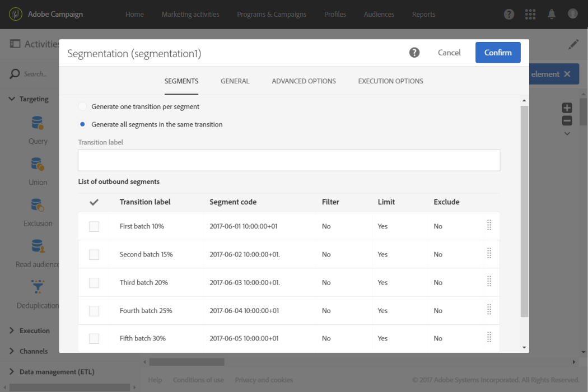Click the Adobe Campaign logo icon
The image size is (588, 392).
click(x=16, y=15)
